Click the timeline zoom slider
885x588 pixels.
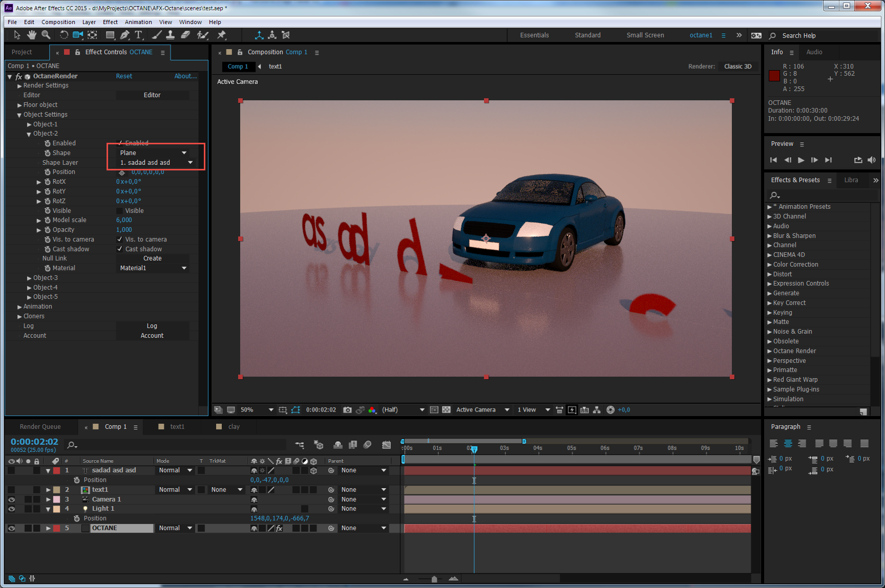434,579
